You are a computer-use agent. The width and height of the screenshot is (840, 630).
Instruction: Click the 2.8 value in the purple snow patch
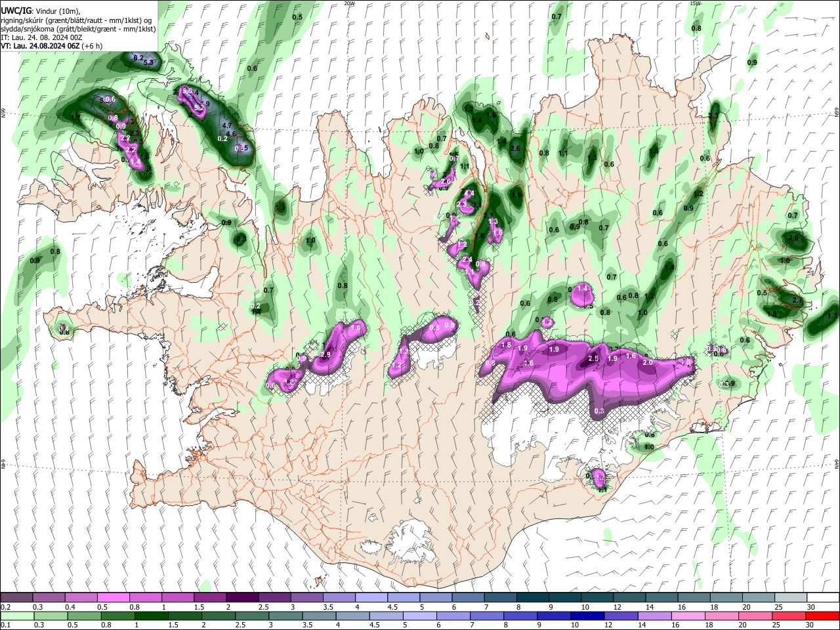click(x=325, y=354)
